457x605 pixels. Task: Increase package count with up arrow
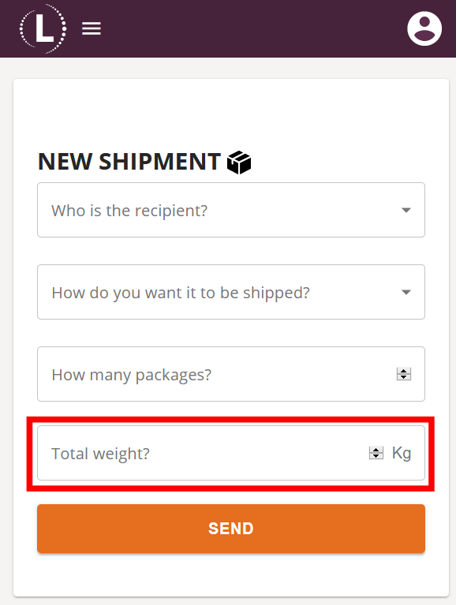(404, 371)
